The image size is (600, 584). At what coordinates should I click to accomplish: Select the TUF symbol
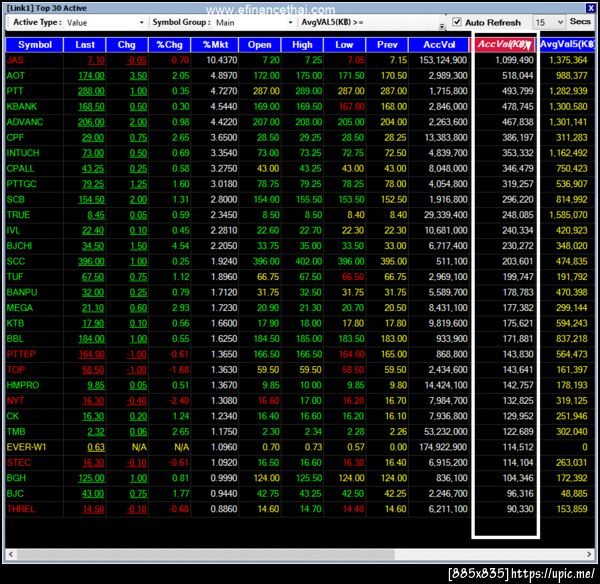(x=15, y=277)
